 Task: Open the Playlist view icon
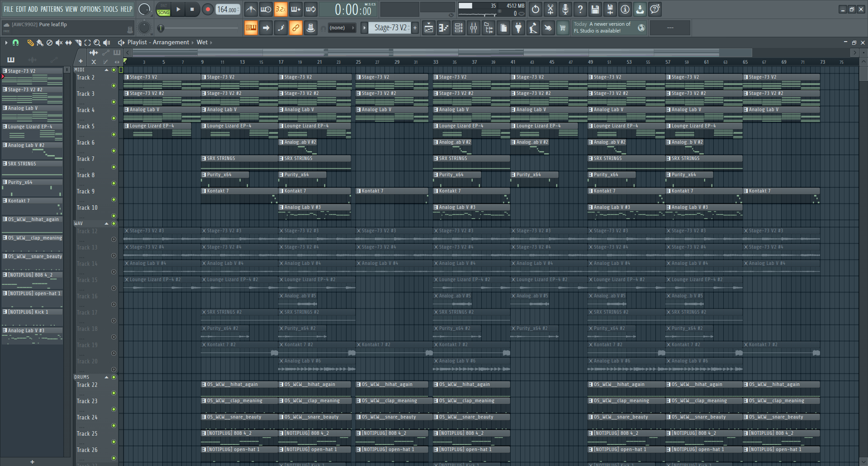click(429, 28)
